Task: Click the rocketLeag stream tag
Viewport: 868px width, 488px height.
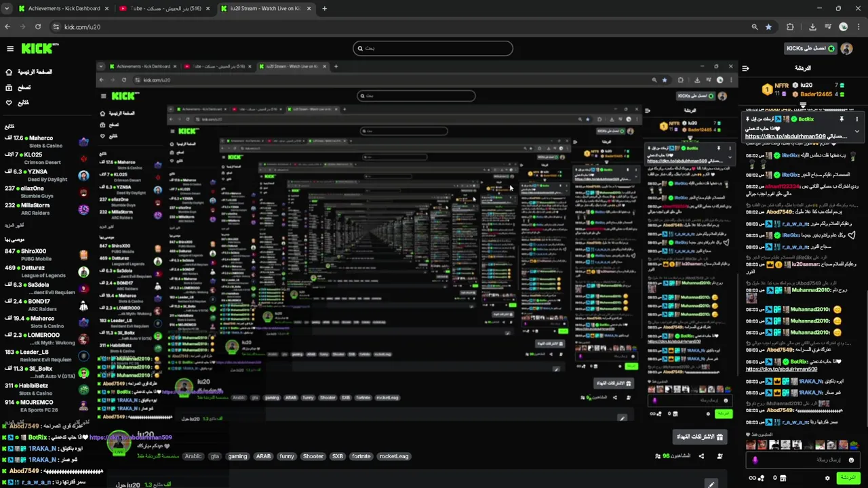Action: [393, 456]
